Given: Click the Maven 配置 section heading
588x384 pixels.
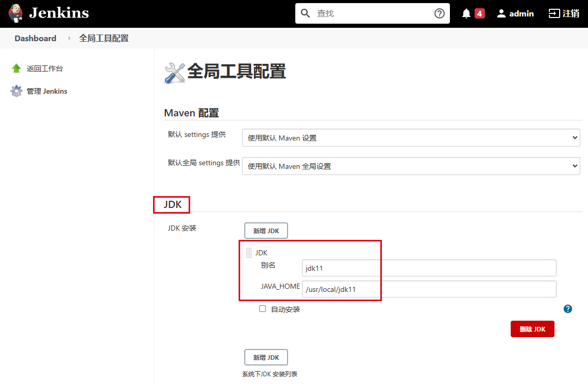Looking at the screenshot, I should click(x=192, y=113).
